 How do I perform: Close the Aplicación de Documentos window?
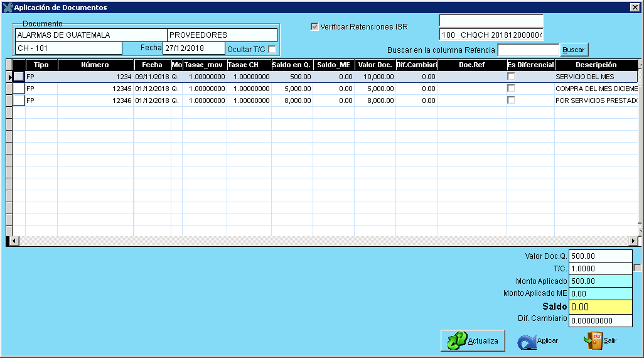pyautogui.click(x=635, y=8)
